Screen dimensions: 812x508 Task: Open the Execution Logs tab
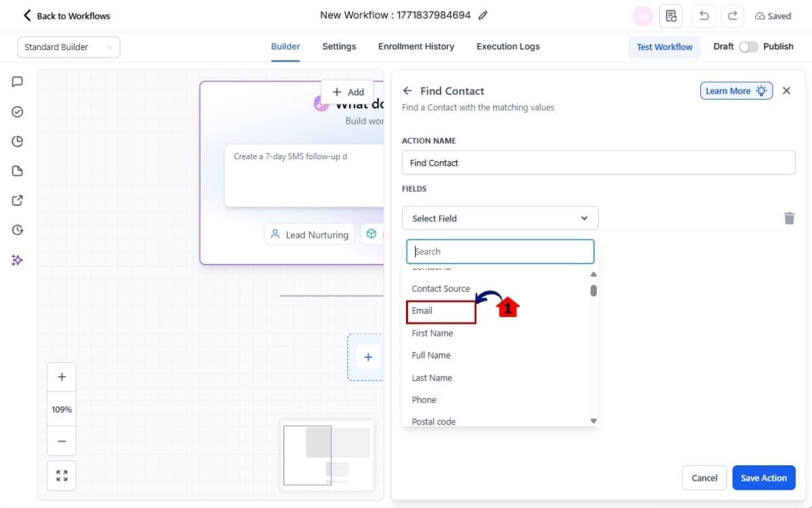click(x=508, y=47)
